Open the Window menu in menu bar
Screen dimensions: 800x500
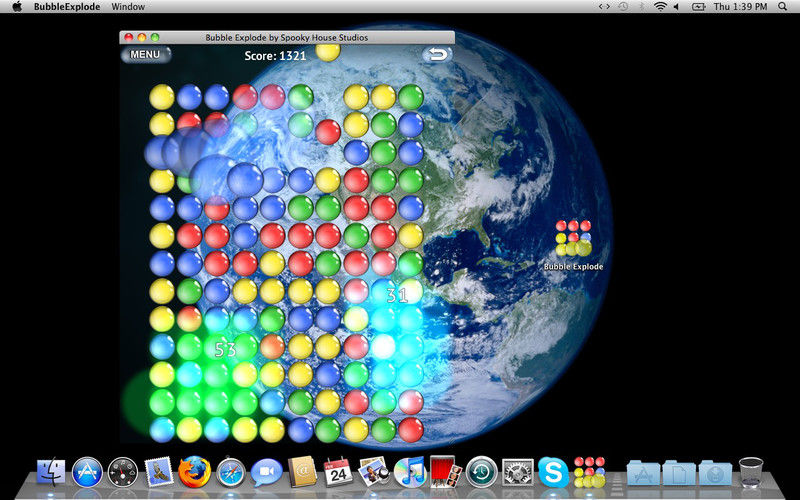(x=128, y=7)
